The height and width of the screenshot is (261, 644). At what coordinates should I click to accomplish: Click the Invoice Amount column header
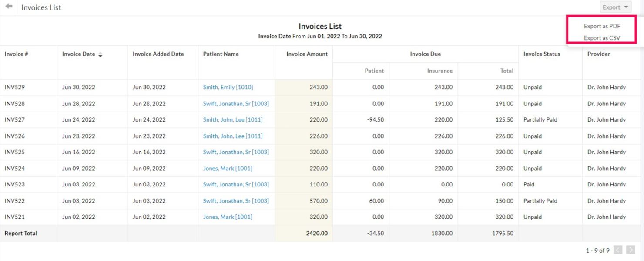(x=308, y=54)
